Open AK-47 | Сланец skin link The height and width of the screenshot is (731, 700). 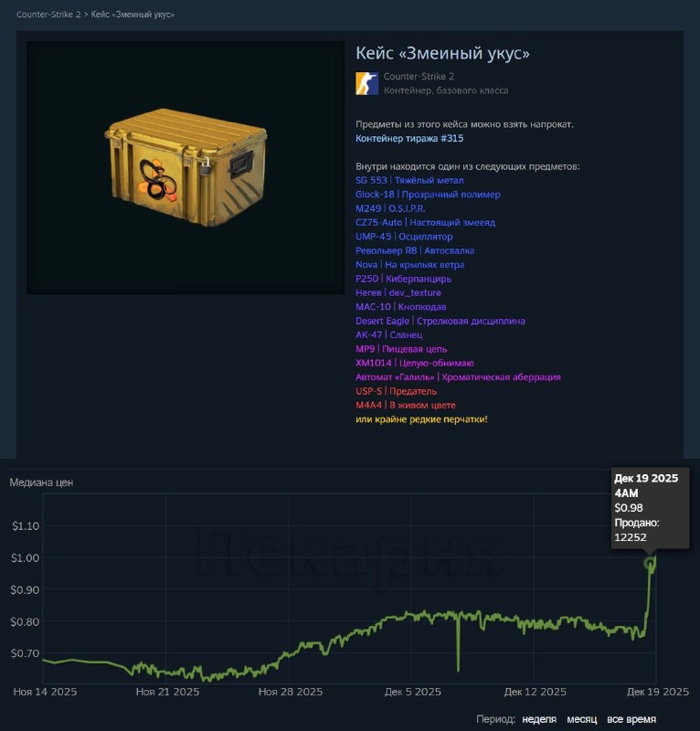pos(389,334)
